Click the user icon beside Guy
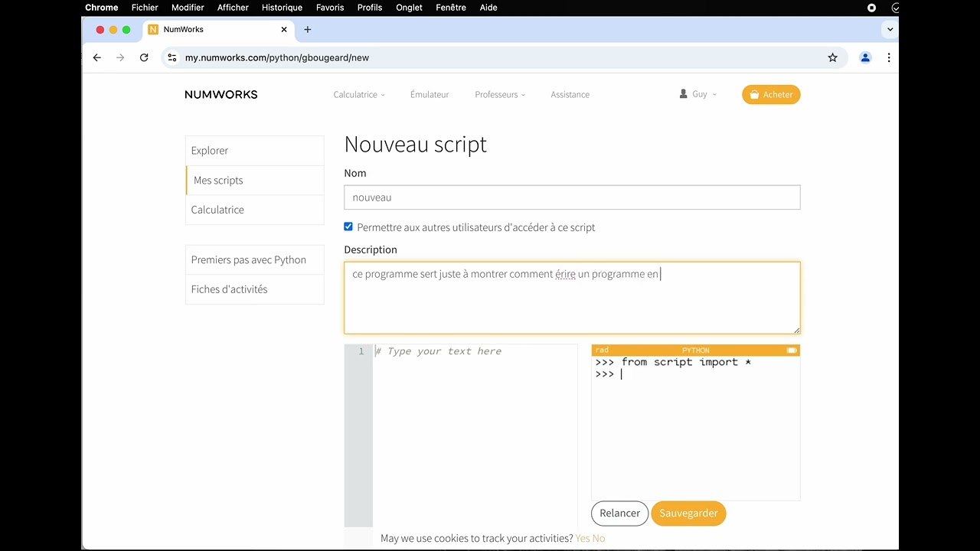Image resolution: width=980 pixels, height=551 pixels. click(x=684, y=94)
